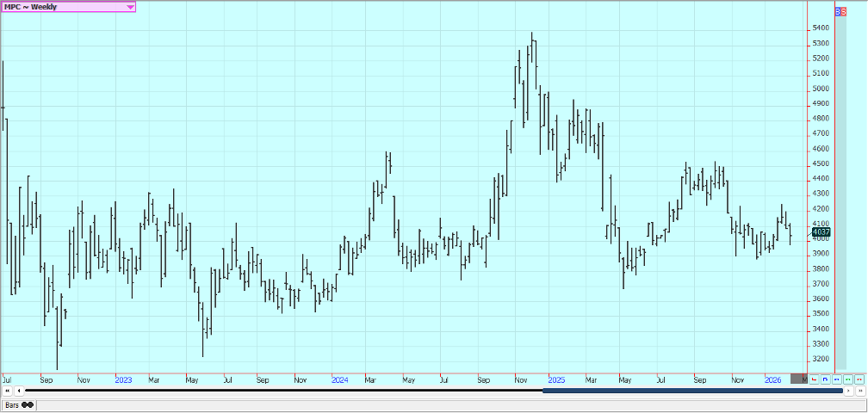Open the MPC Weekly title dropdown arrow

tap(130, 7)
